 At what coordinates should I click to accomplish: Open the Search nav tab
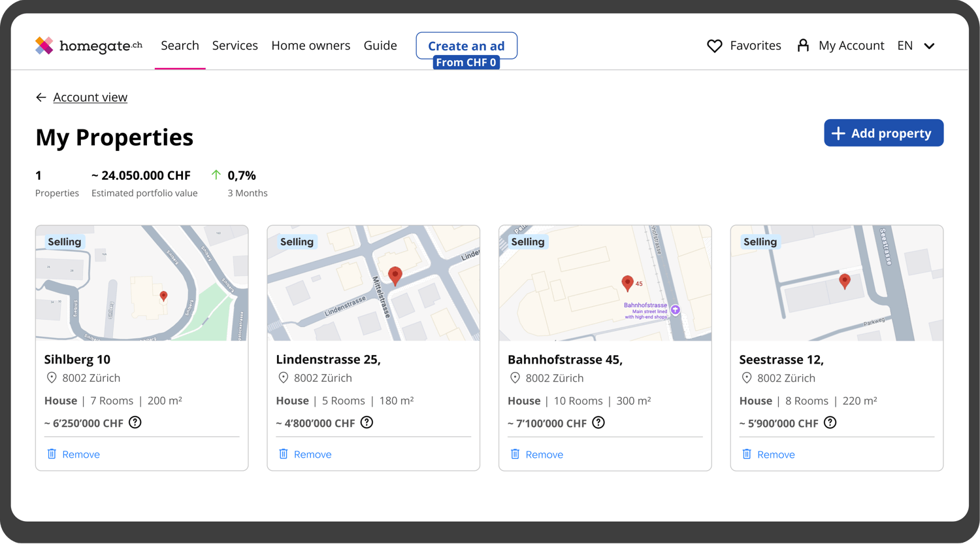coord(180,45)
